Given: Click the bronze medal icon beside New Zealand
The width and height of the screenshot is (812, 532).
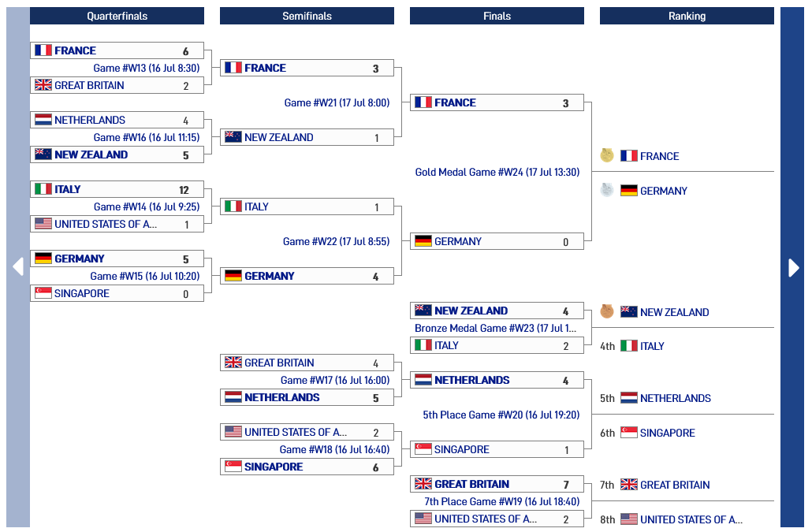Looking at the screenshot, I should (x=607, y=311).
